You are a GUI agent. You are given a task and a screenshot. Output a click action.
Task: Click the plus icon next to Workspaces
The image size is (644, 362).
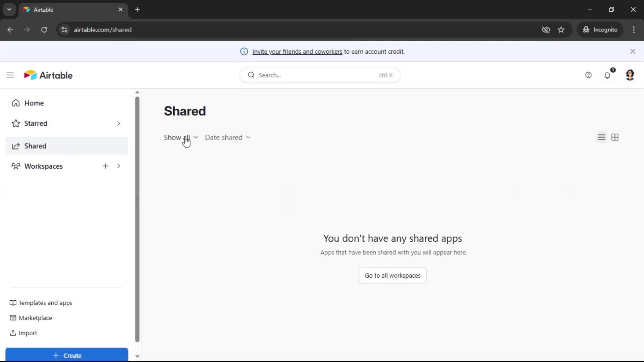tap(105, 166)
